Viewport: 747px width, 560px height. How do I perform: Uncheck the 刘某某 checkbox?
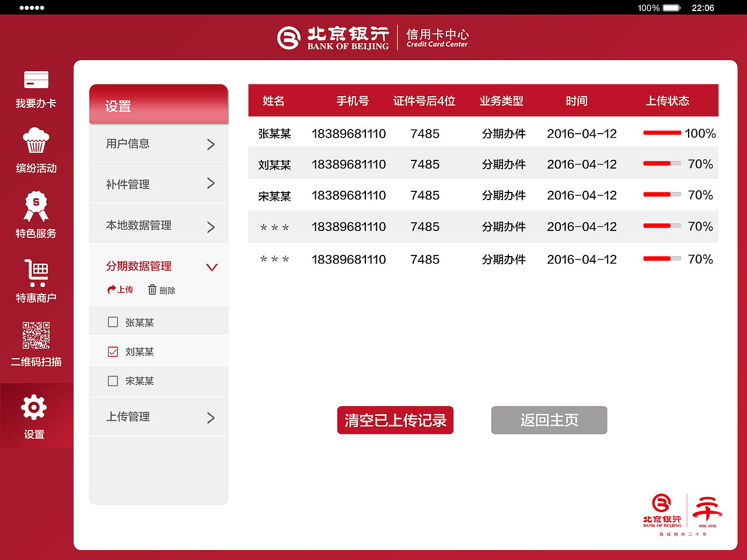coord(113,351)
